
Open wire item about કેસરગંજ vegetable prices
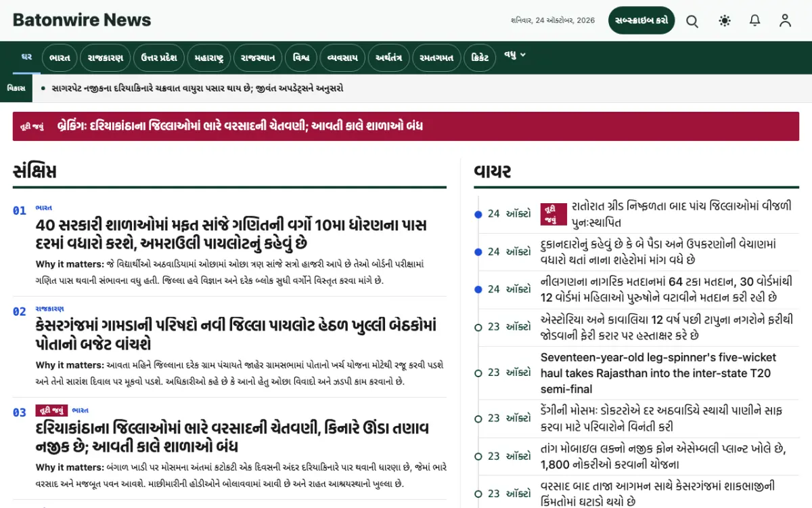(658, 494)
